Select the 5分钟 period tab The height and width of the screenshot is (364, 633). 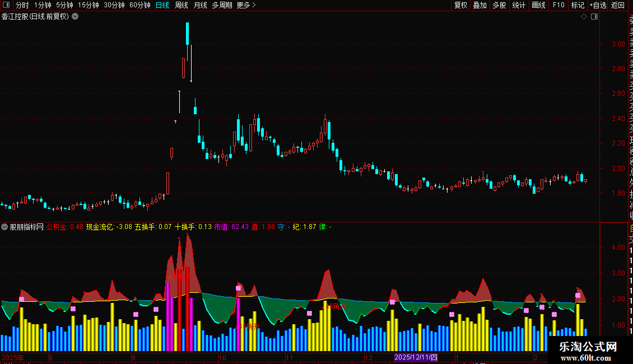click(x=64, y=5)
